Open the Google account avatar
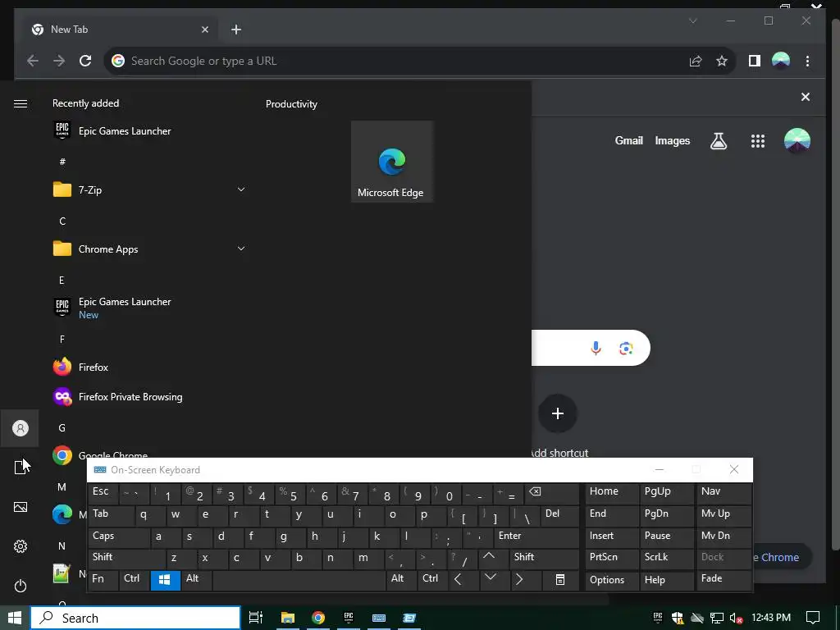The height and width of the screenshot is (630, 840). point(797,141)
